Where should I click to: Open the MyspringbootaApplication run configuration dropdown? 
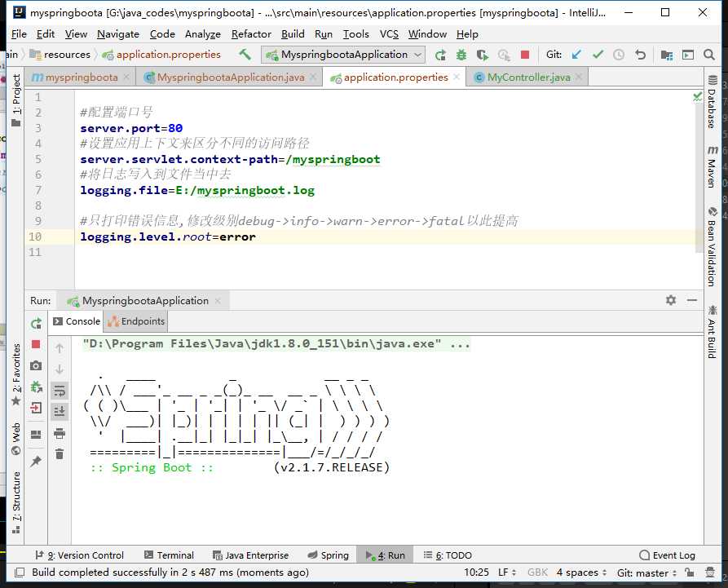click(x=343, y=55)
